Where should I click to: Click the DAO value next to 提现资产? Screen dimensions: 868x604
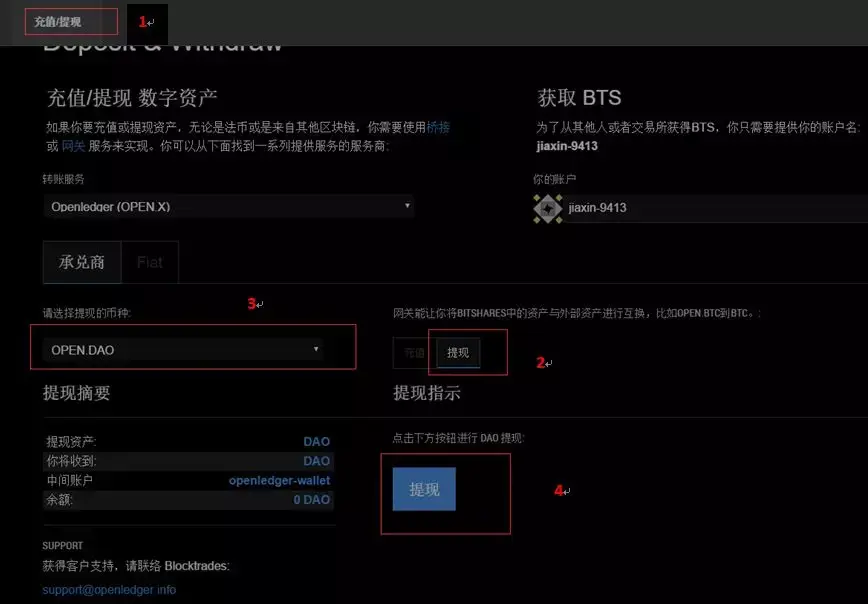(316, 440)
